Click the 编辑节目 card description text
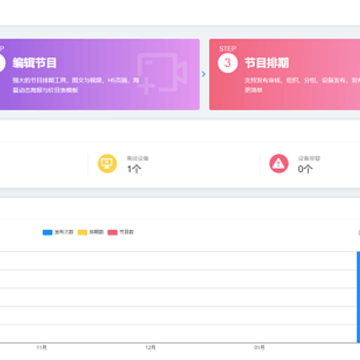 (76, 85)
